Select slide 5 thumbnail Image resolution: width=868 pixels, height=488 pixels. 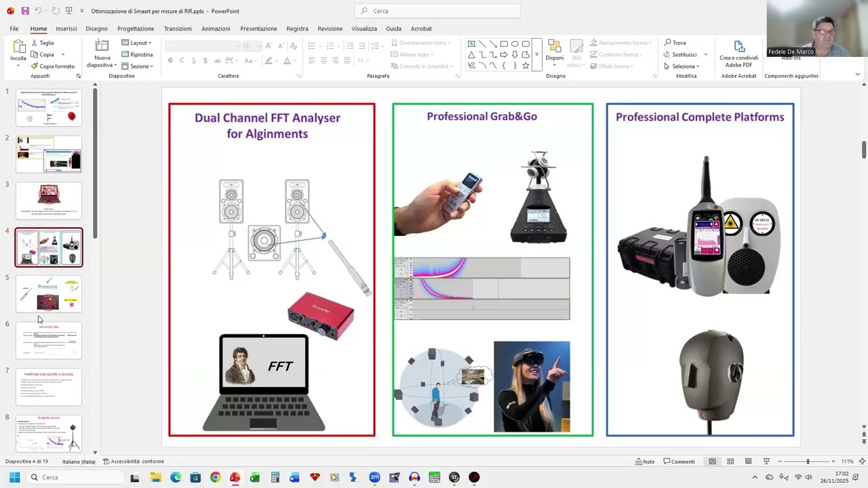pos(49,294)
